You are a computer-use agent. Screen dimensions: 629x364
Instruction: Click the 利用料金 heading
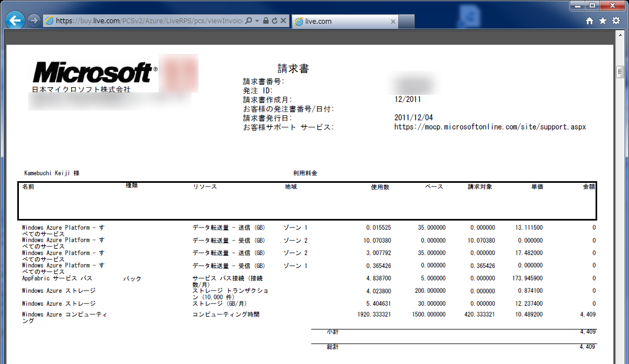(x=305, y=173)
